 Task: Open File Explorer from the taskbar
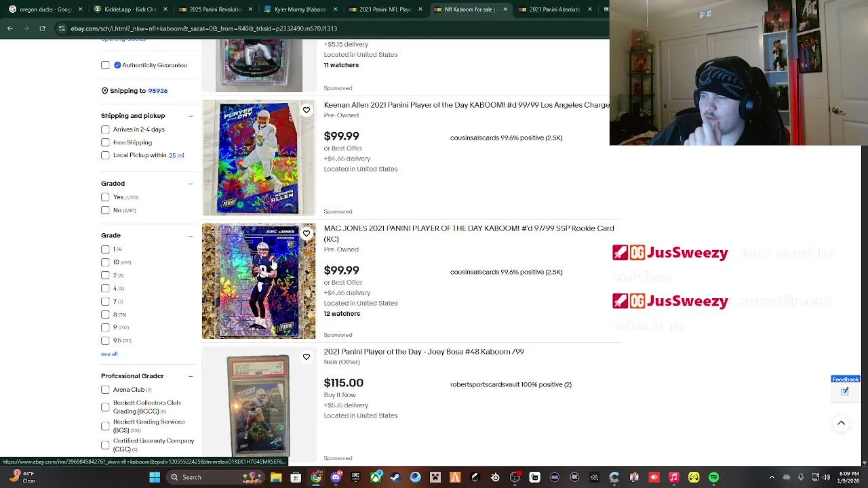coord(276,477)
